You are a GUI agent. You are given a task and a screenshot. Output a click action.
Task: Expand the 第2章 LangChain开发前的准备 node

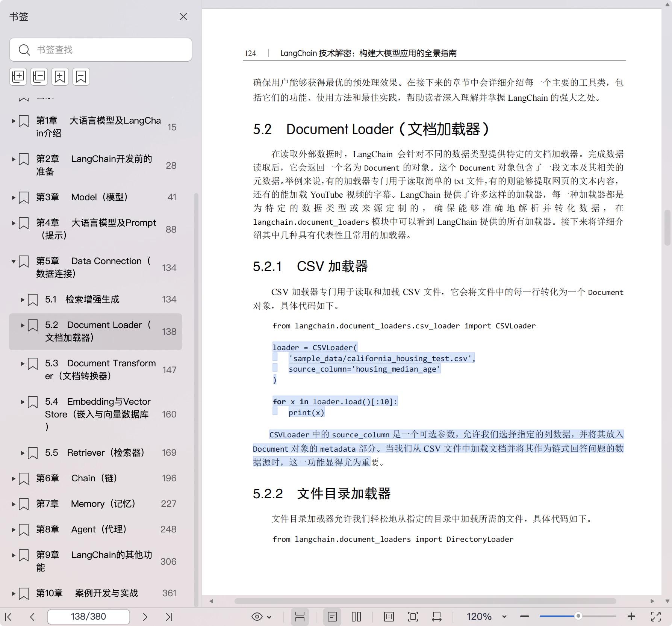pyautogui.click(x=14, y=159)
